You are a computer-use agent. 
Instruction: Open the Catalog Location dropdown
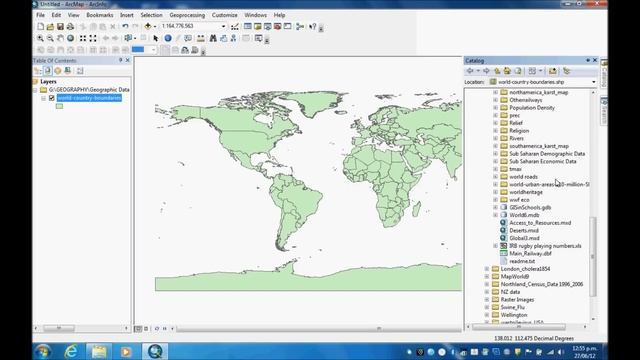click(594, 82)
